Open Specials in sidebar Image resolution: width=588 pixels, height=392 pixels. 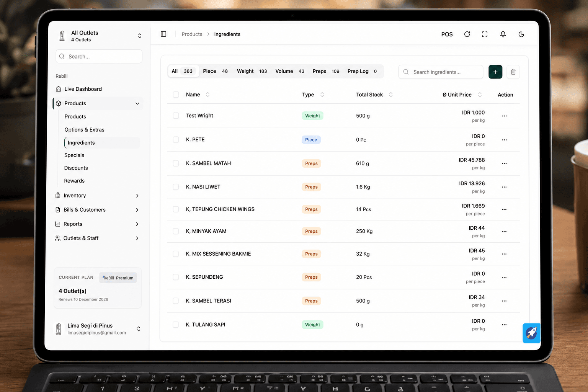pyautogui.click(x=74, y=155)
